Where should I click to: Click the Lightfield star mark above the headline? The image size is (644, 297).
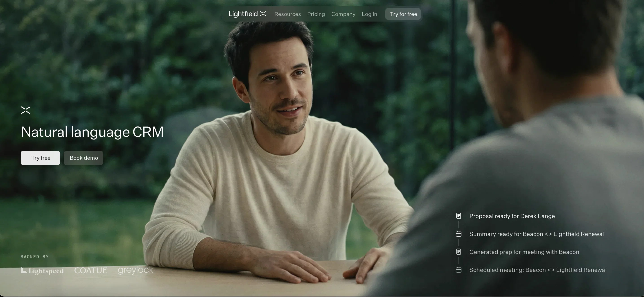click(x=26, y=110)
